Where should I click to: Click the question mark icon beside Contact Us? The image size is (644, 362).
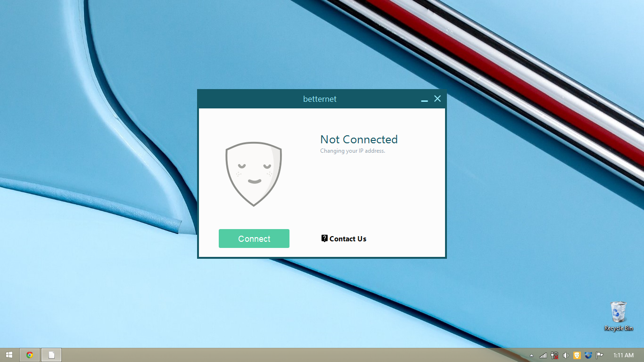pos(324,239)
